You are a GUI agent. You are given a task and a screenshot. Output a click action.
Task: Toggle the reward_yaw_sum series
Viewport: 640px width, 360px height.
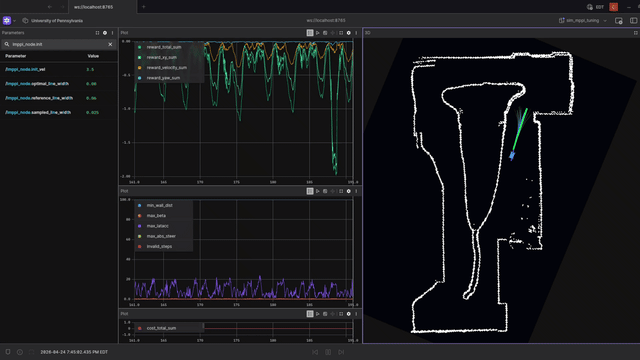point(163,78)
